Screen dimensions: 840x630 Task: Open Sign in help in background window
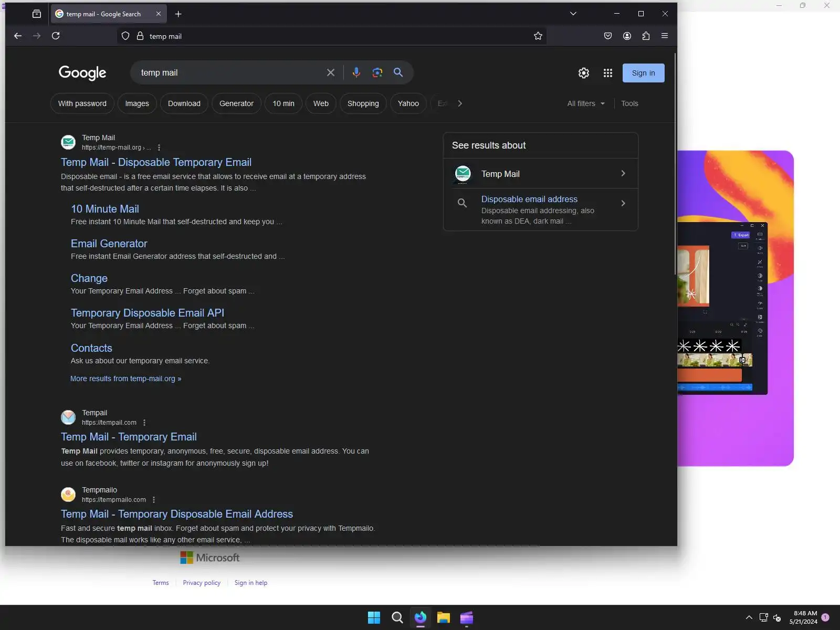(251, 583)
